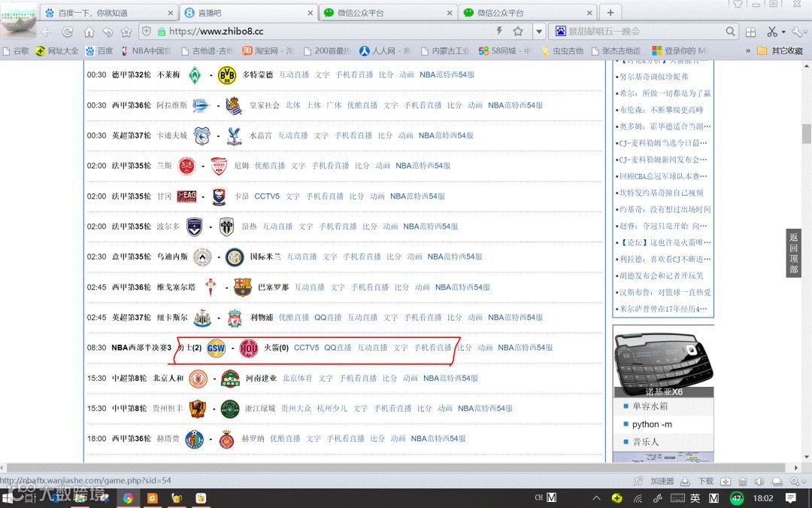The image size is (812, 508).
Task: Open the 其它收藏 bookmarks folder
Action: pos(780,51)
